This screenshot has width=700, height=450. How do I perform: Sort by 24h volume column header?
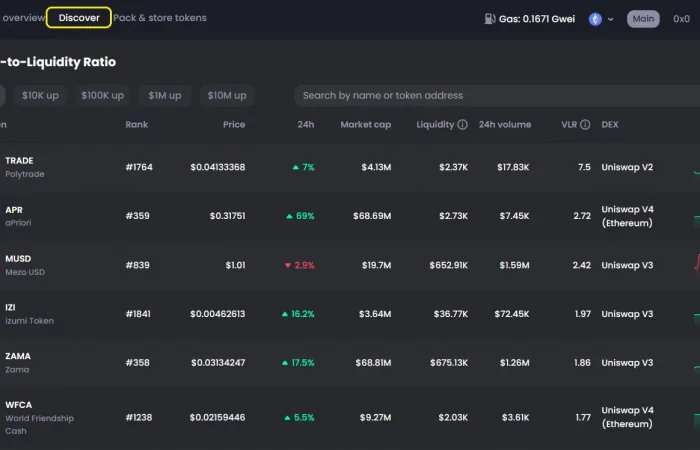click(x=505, y=125)
